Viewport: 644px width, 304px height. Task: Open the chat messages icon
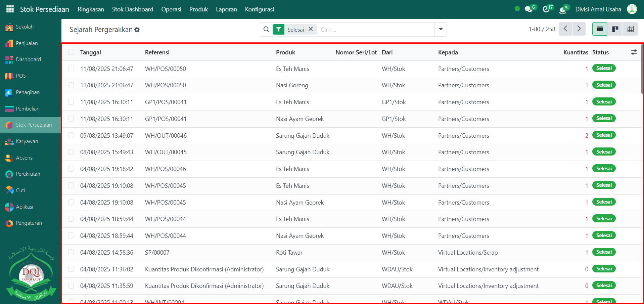(x=528, y=9)
